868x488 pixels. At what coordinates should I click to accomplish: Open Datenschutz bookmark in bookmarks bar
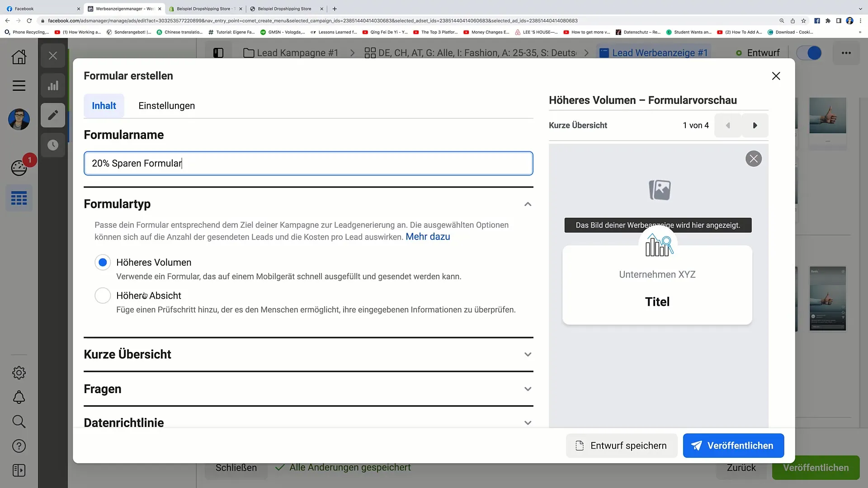click(x=638, y=32)
